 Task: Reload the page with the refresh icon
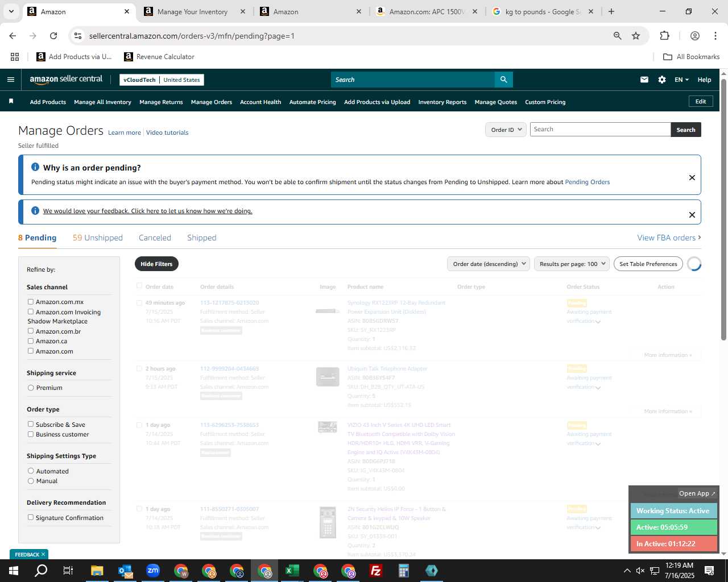point(53,36)
